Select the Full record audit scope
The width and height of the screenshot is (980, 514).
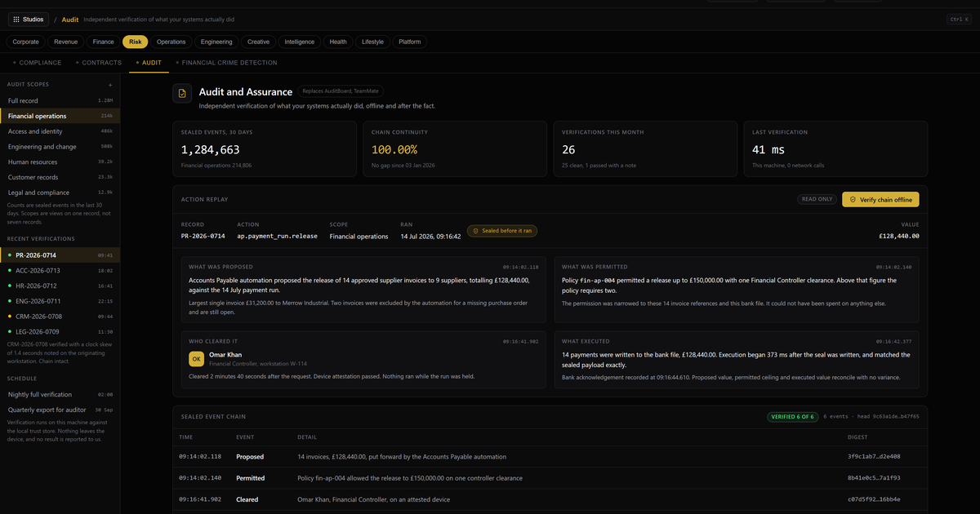60,100
